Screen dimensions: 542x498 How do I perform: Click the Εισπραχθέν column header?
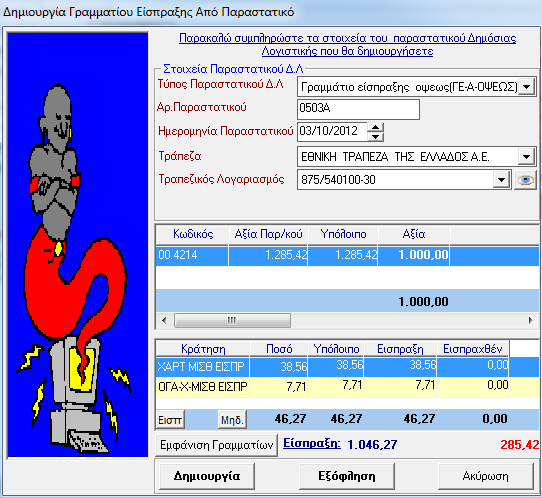[473, 349]
